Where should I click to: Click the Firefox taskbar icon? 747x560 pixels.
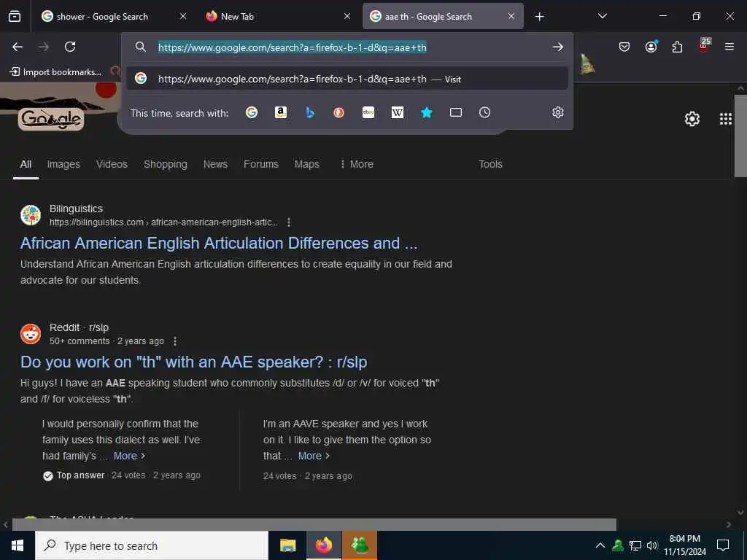[x=323, y=545]
